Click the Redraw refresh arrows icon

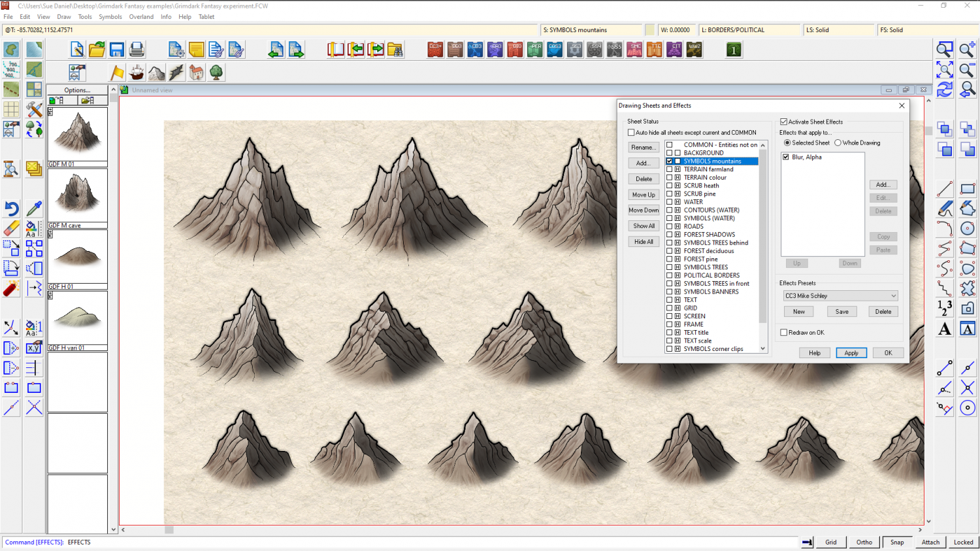(945, 90)
